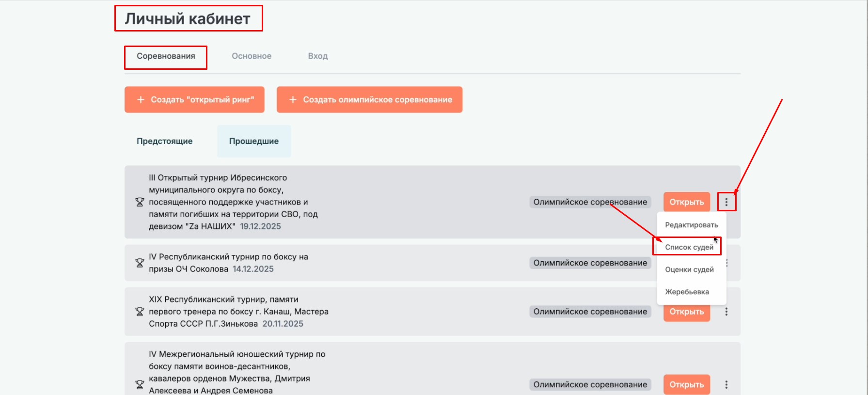
Task: Open three-dot menu for IV Межрегиональный турнир
Action: [726, 384]
